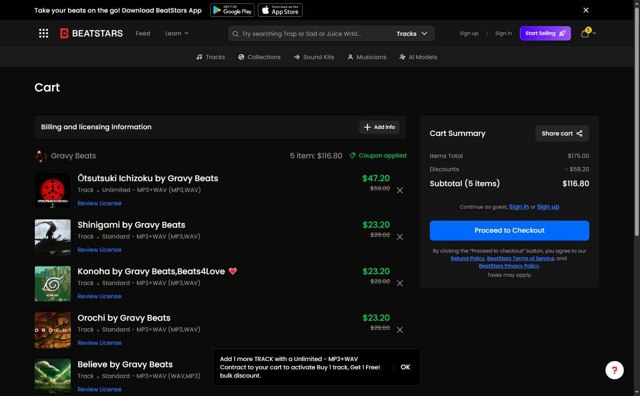Open the Tracks search filter dropdown

pyautogui.click(x=412, y=33)
